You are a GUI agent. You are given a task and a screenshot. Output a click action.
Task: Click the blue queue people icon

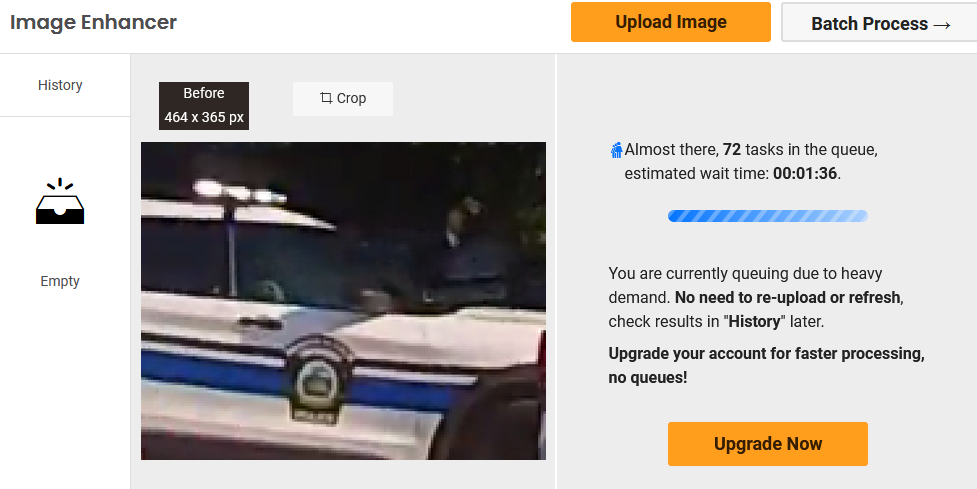tap(616, 150)
